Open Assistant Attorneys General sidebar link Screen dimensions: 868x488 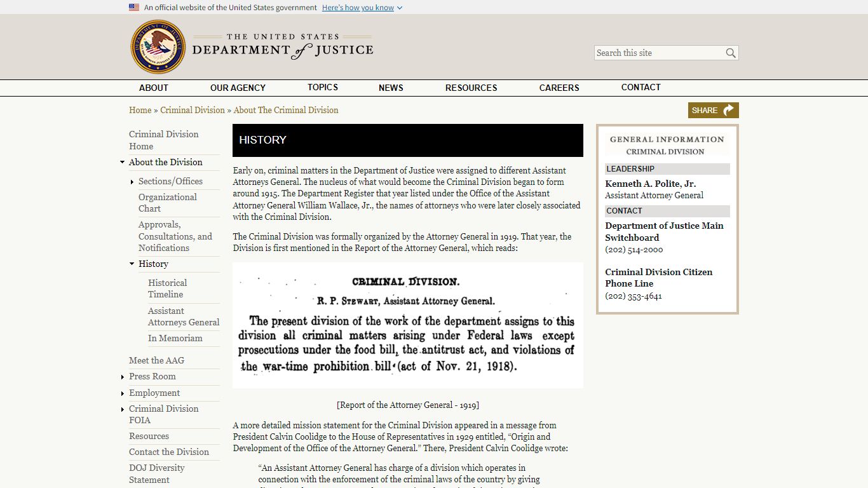pyautogui.click(x=184, y=316)
